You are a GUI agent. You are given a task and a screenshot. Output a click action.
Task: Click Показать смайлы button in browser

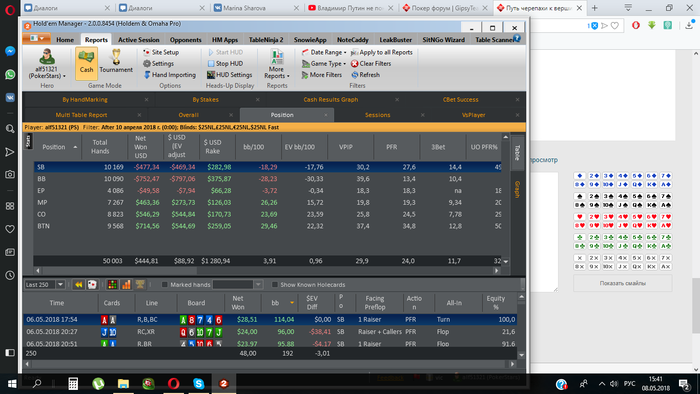(622, 283)
